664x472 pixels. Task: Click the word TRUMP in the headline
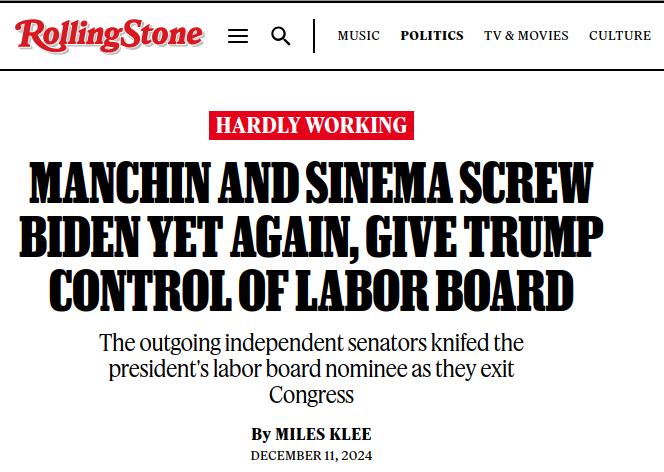533,237
